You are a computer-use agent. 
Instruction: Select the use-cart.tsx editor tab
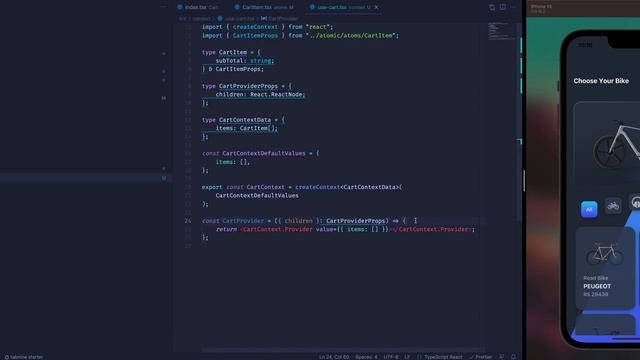coord(344,7)
